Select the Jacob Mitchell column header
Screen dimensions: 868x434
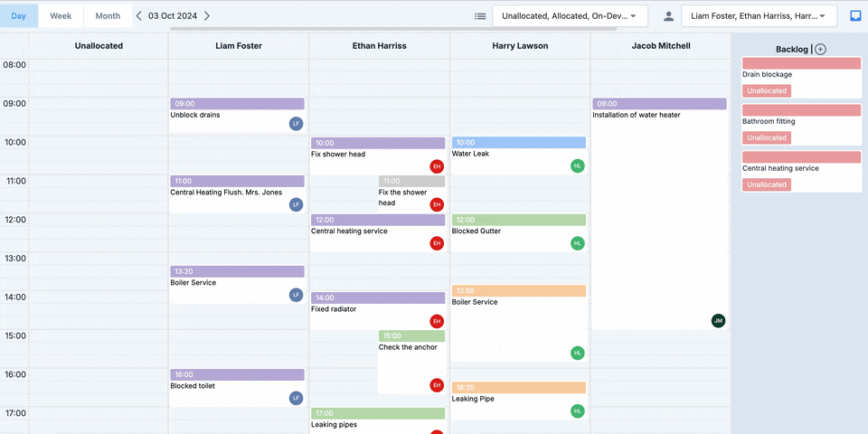(x=660, y=46)
